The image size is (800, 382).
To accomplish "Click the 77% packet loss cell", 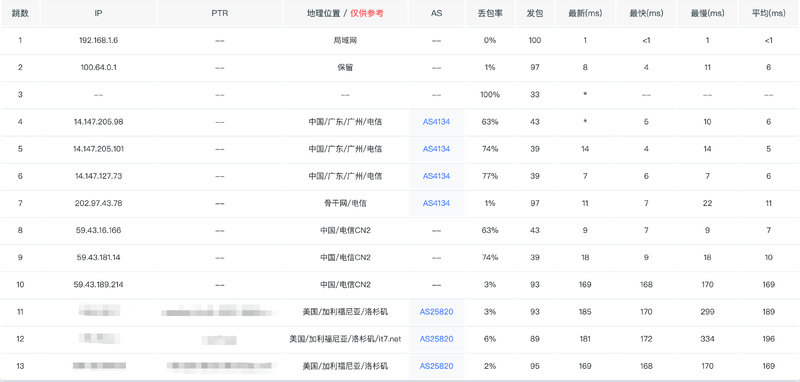I will click(x=490, y=176).
